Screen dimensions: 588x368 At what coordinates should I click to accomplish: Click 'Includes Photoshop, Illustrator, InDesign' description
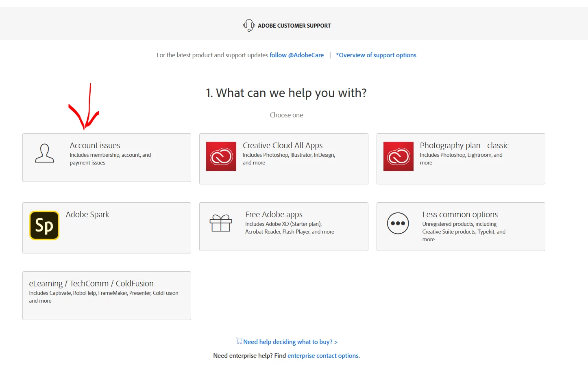coord(289,159)
